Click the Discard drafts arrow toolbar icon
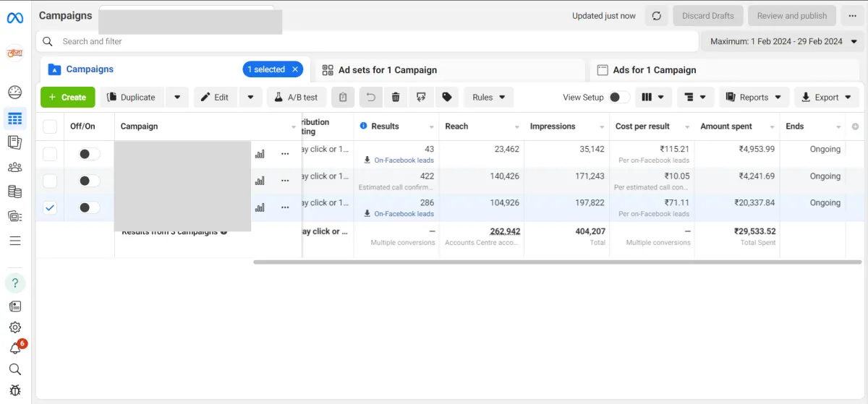Image resolution: width=868 pixels, height=404 pixels. coord(421,98)
